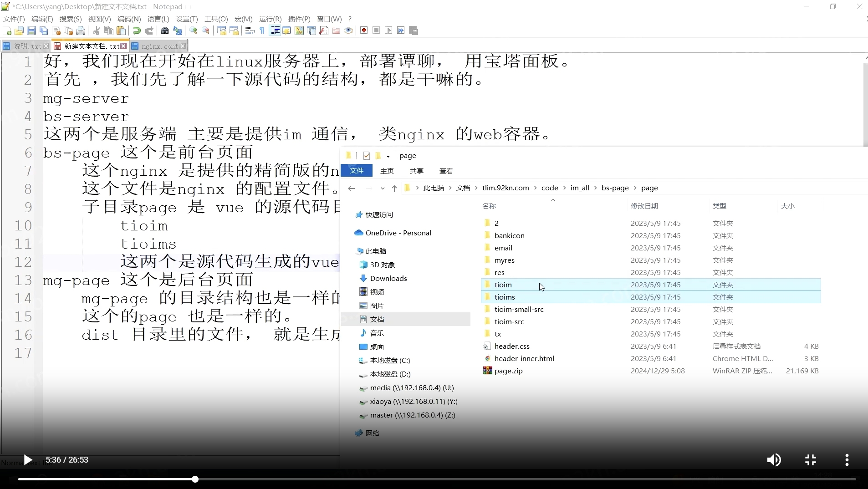
Task: Sort files by 名称 column header
Action: point(489,206)
